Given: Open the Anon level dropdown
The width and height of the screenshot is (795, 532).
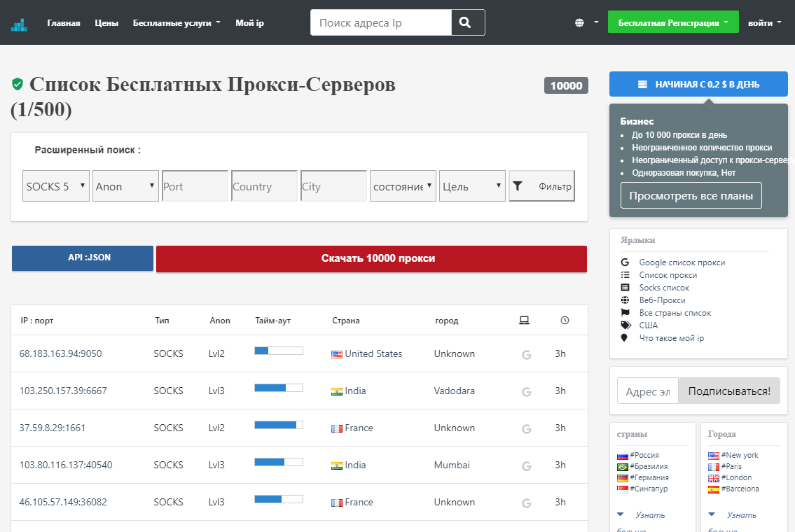Looking at the screenshot, I should (x=125, y=186).
